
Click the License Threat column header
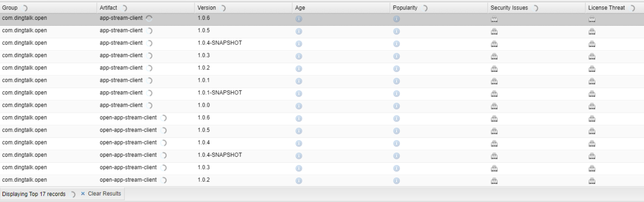coord(615,8)
